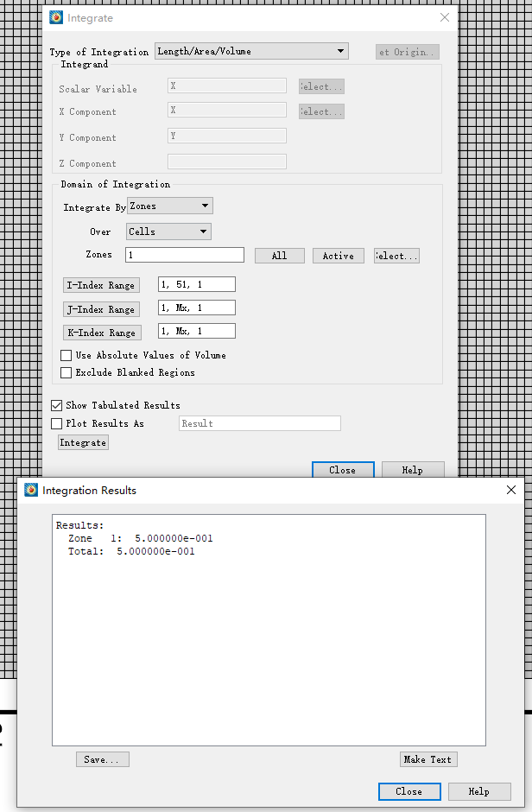Click the Plot Results As name field
Screen dimensions: 532x812
tap(260, 423)
